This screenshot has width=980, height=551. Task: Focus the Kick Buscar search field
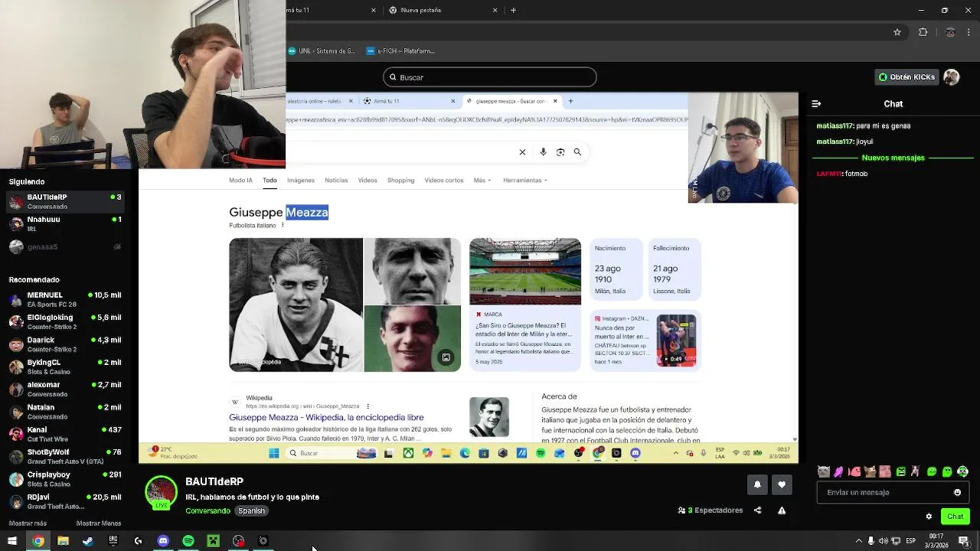click(490, 77)
